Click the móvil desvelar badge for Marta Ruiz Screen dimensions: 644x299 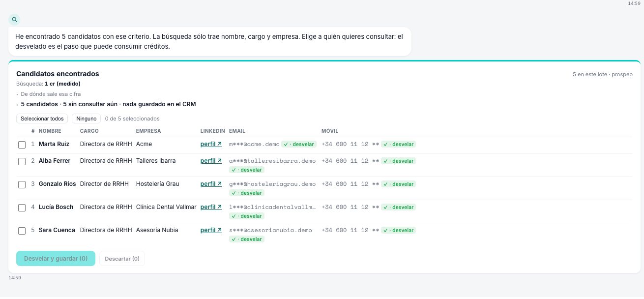398,145
